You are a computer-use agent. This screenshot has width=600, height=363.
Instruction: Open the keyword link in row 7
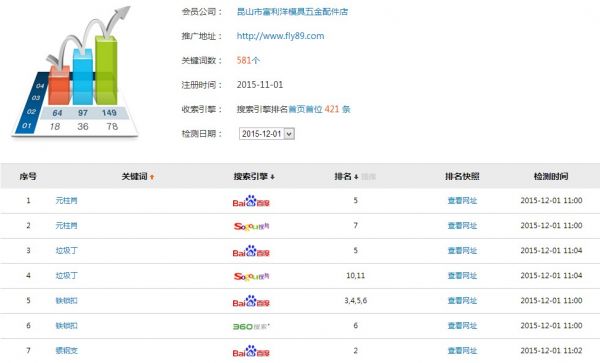(x=67, y=350)
